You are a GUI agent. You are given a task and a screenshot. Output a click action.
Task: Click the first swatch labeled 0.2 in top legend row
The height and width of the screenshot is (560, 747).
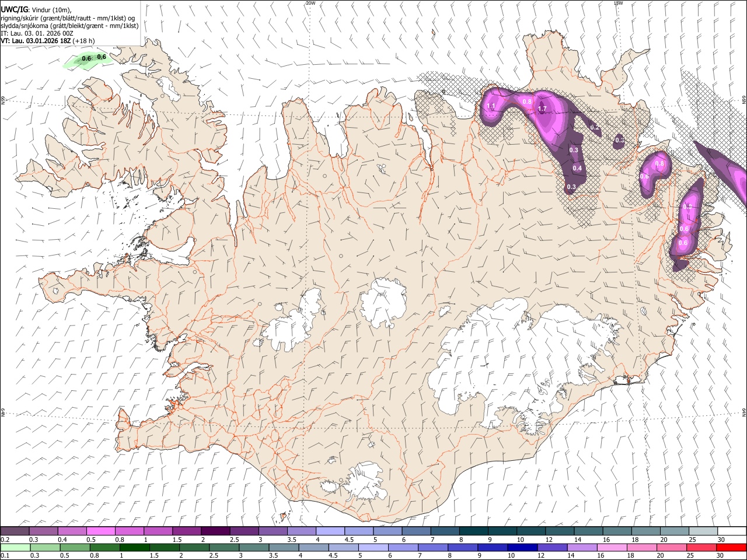coord(15,531)
